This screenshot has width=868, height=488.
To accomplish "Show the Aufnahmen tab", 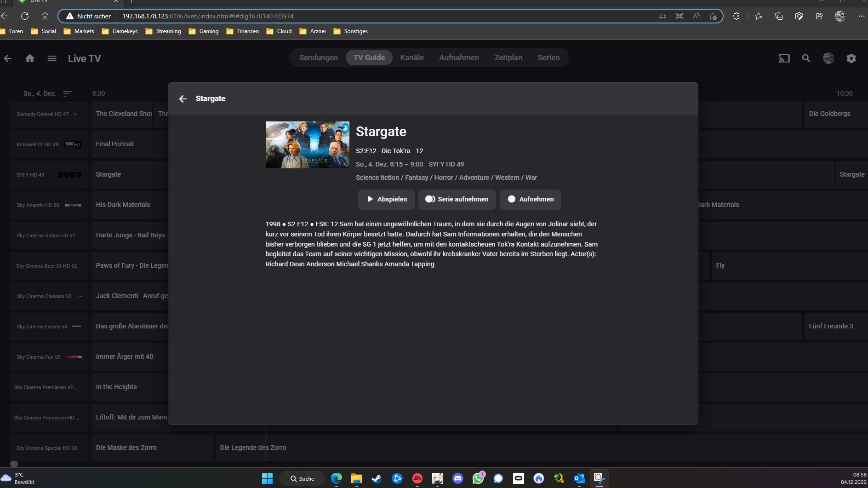I will 459,58.
